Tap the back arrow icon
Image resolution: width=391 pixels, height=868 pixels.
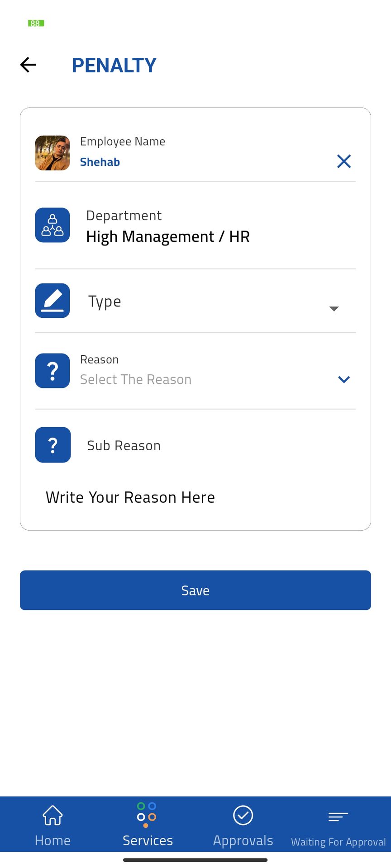pos(28,65)
